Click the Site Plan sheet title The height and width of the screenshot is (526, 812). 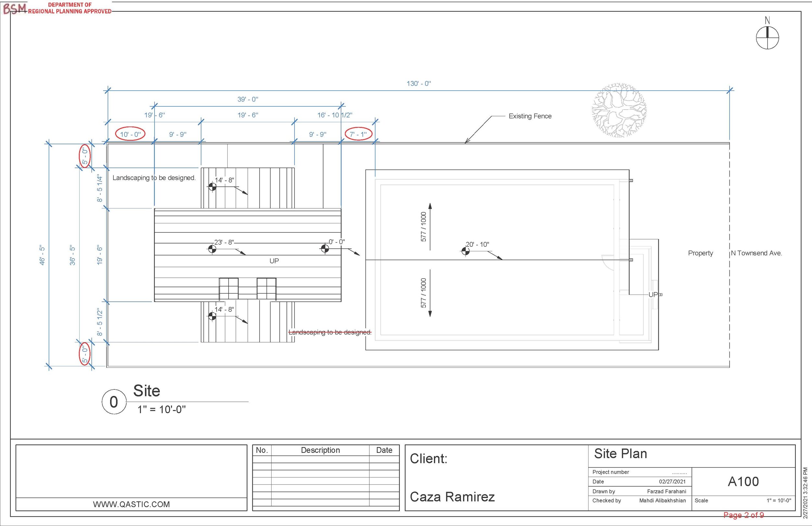[621, 454]
